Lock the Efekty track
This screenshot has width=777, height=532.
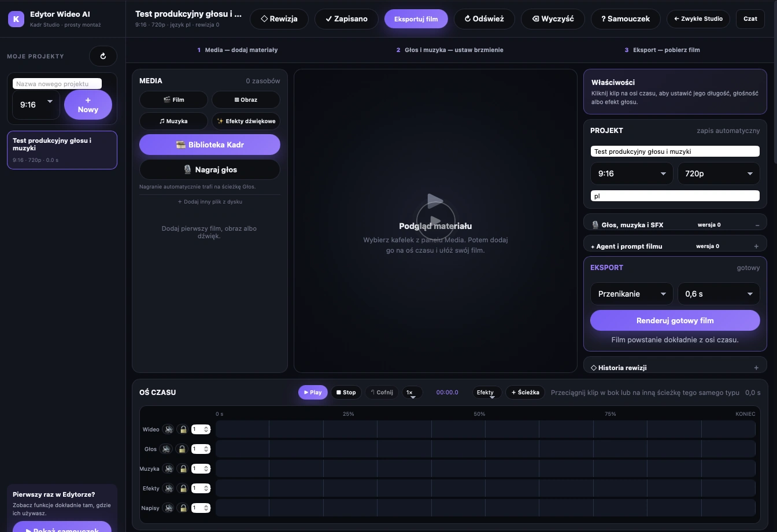pos(183,489)
